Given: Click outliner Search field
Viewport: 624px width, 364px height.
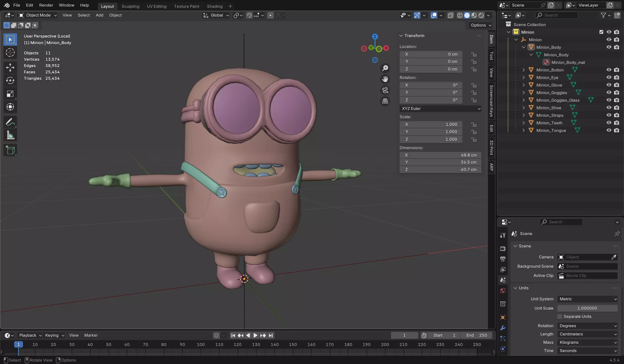Looking at the screenshot, I should (557, 15).
